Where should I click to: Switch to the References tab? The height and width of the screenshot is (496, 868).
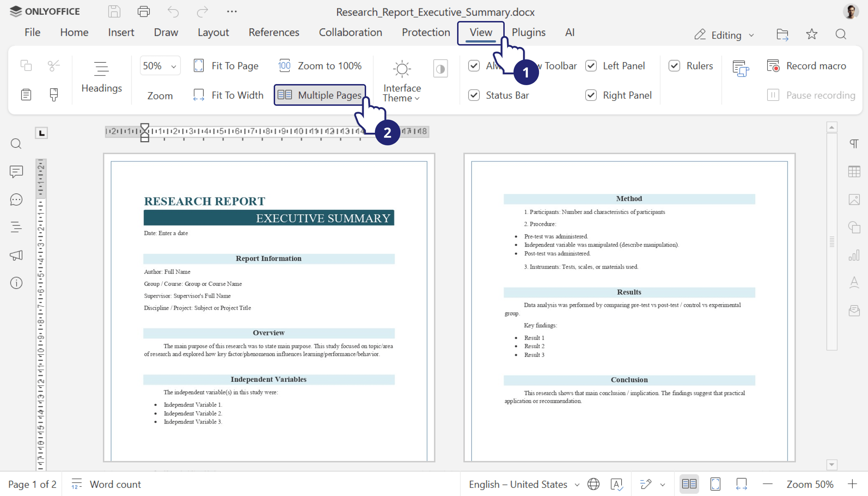[x=274, y=32]
